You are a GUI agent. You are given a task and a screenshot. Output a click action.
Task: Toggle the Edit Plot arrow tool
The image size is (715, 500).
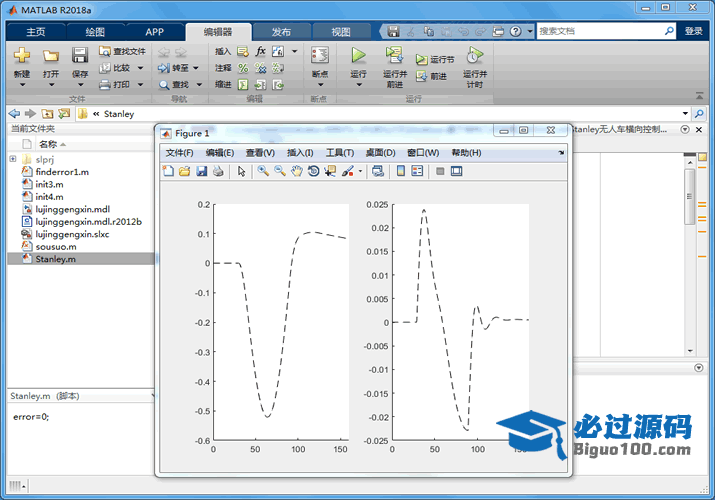tap(241, 171)
